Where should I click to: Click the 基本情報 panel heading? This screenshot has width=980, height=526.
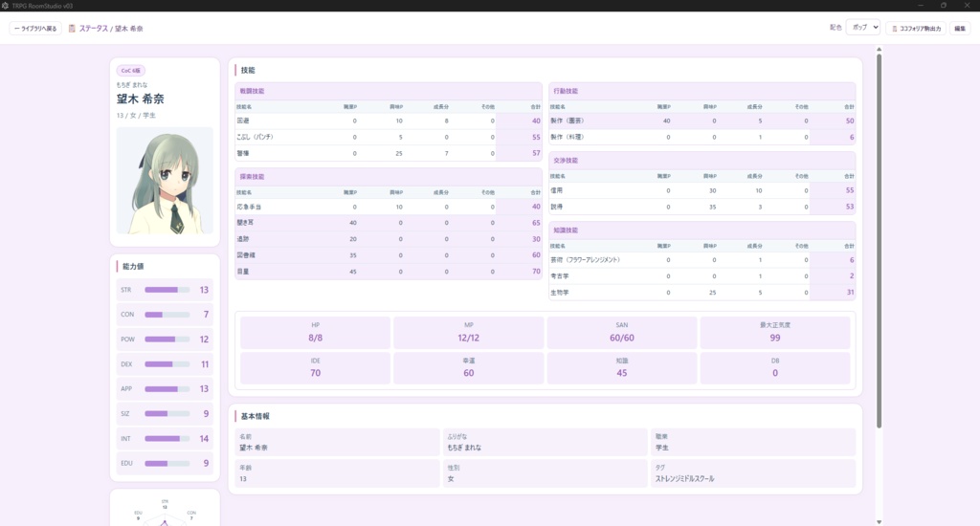255,416
